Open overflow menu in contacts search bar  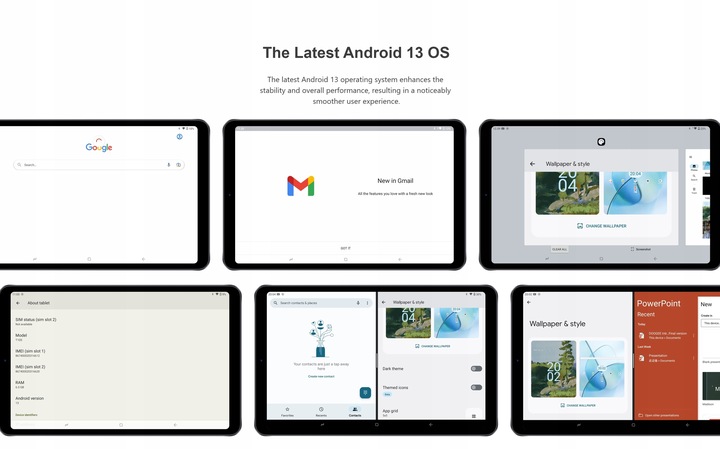366,302
